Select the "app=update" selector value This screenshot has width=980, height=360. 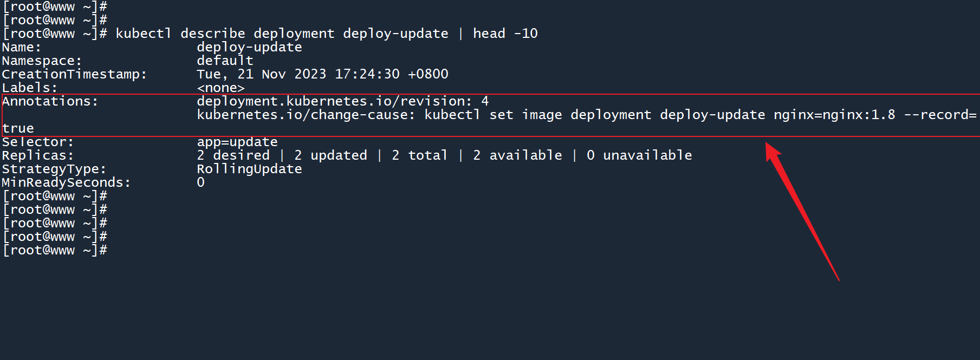pos(237,142)
